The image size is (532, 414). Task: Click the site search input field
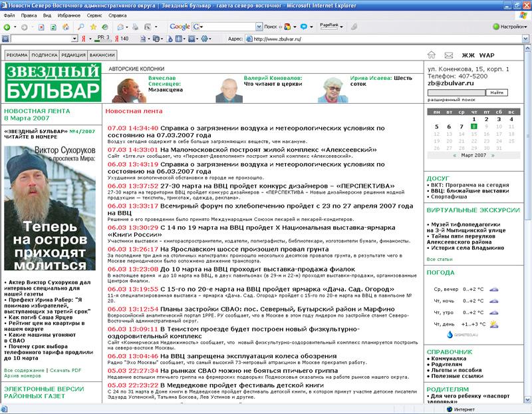pos(456,93)
